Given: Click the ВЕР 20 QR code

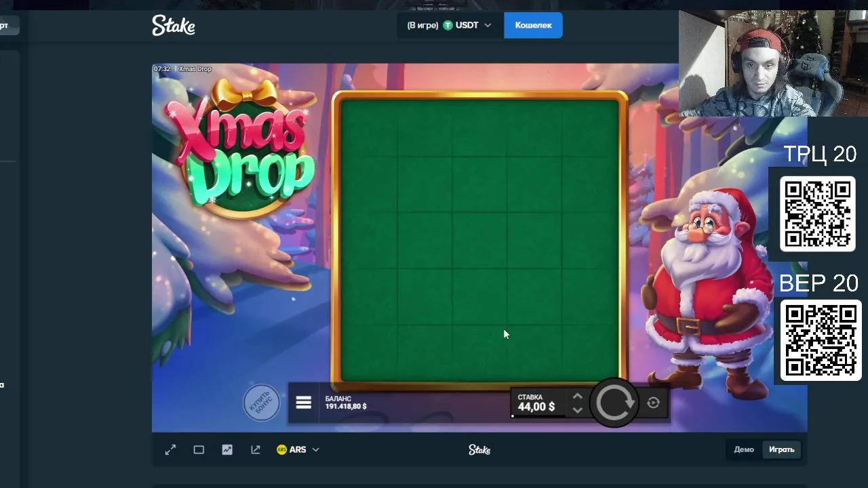Looking at the screenshot, I should (x=821, y=340).
